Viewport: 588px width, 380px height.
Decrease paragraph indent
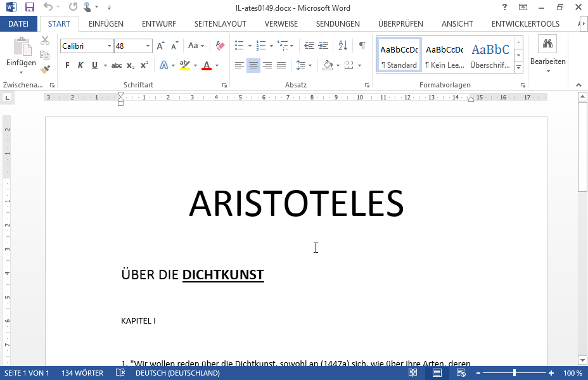[309, 46]
